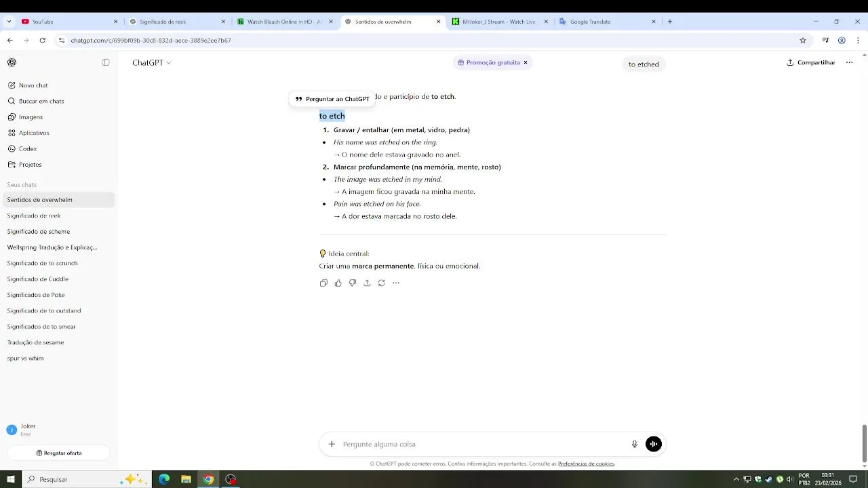This screenshot has height=488, width=868.
Task: Switch to the Significado de reek tab
Action: [178, 22]
